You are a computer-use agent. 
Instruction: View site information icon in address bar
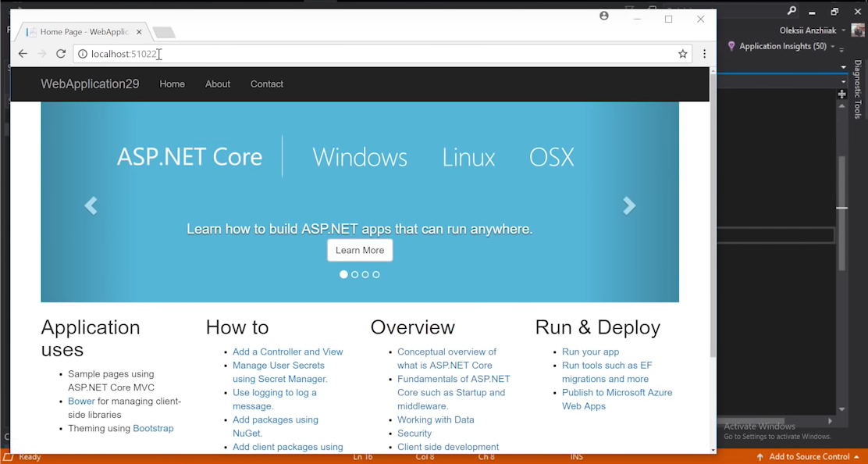[83, 54]
